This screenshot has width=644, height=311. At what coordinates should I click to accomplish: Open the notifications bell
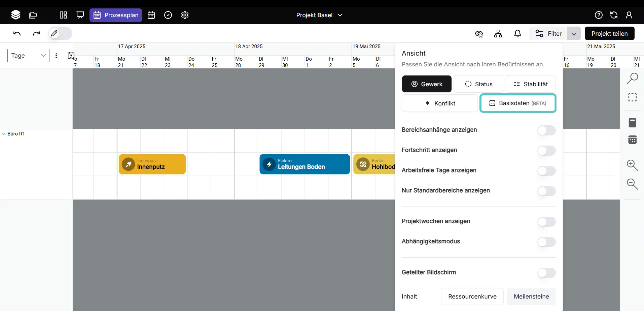pos(517,33)
